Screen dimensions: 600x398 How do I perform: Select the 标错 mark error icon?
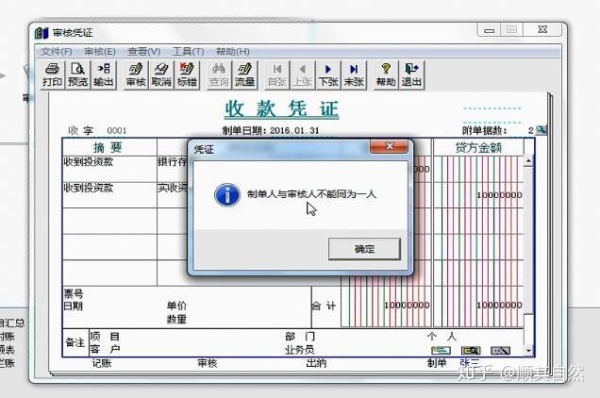pos(187,75)
